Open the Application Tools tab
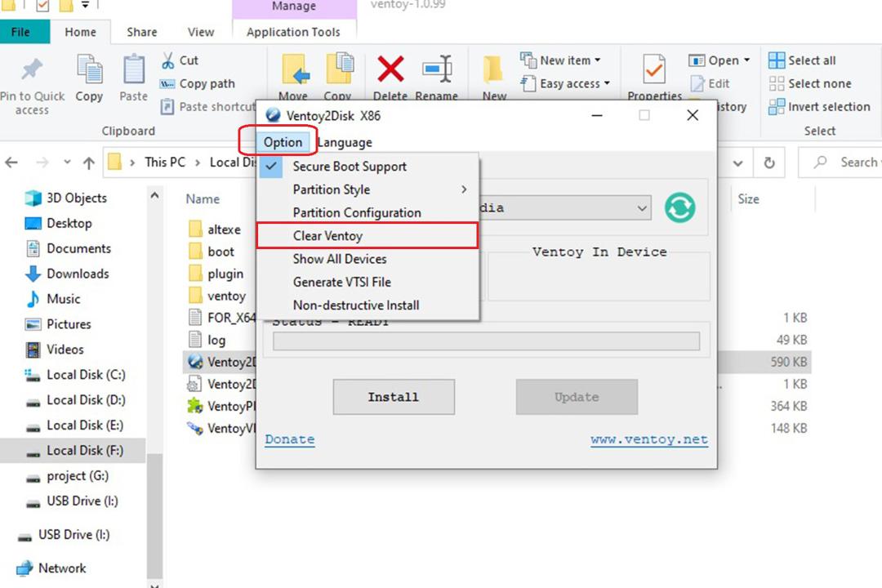 (x=294, y=32)
